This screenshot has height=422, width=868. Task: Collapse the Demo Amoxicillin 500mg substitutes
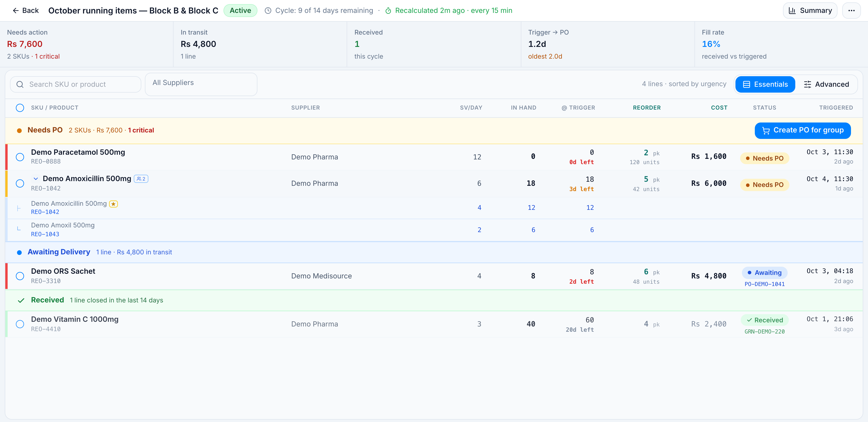point(36,179)
